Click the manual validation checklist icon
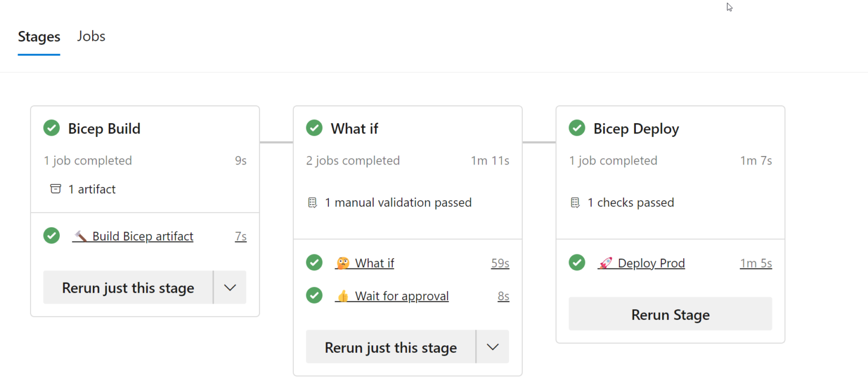 pos(313,202)
